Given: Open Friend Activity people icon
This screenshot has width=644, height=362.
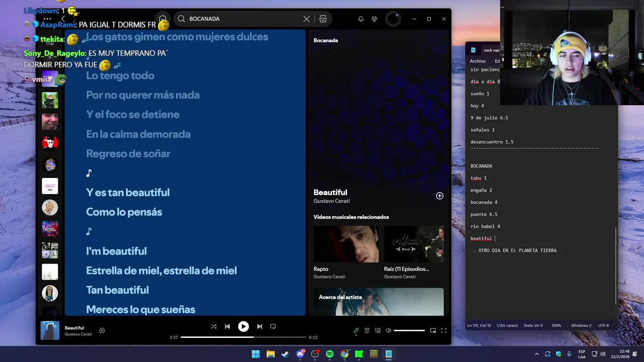Looking at the screenshot, I should (x=374, y=19).
